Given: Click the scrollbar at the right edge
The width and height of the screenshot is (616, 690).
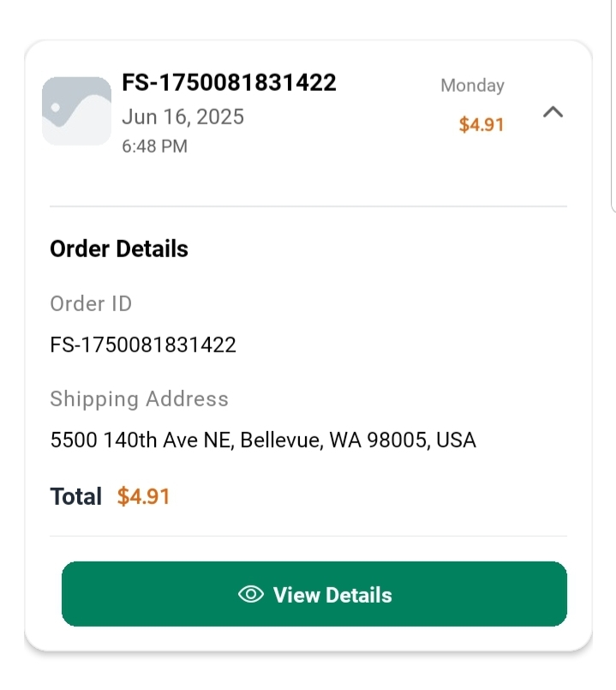Looking at the screenshot, I should click(613, 103).
